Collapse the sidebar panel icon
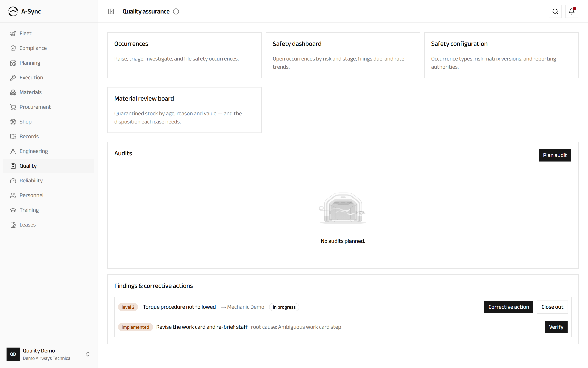Viewport: 588px width, 368px height. coord(111,11)
